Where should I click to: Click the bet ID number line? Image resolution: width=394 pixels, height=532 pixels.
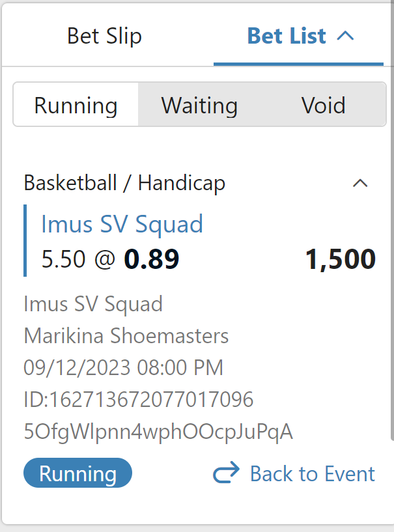click(x=139, y=399)
